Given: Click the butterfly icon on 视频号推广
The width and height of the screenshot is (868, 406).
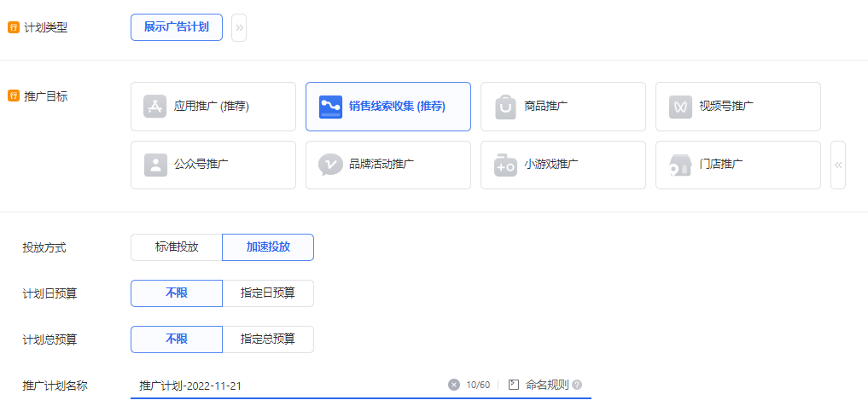Looking at the screenshot, I should pos(680,107).
